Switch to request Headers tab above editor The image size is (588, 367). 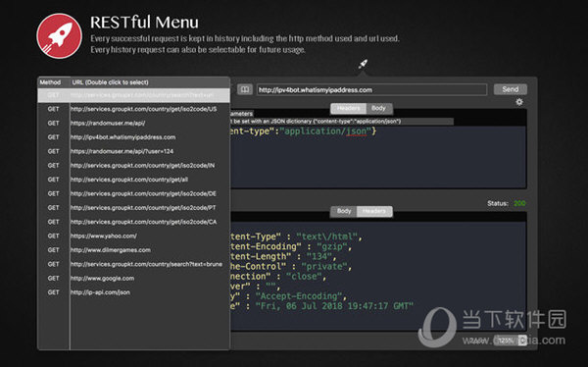pos(348,108)
